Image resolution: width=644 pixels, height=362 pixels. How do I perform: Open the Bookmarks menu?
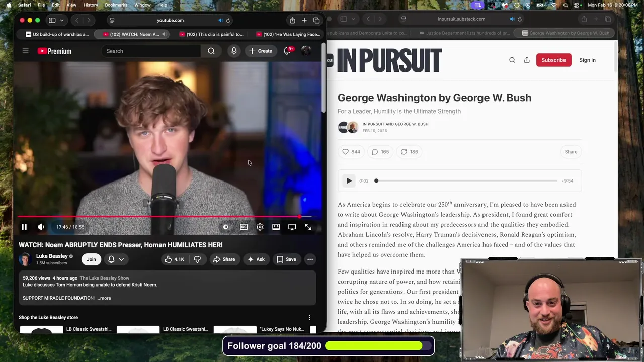pyautogui.click(x=116, y=5)
